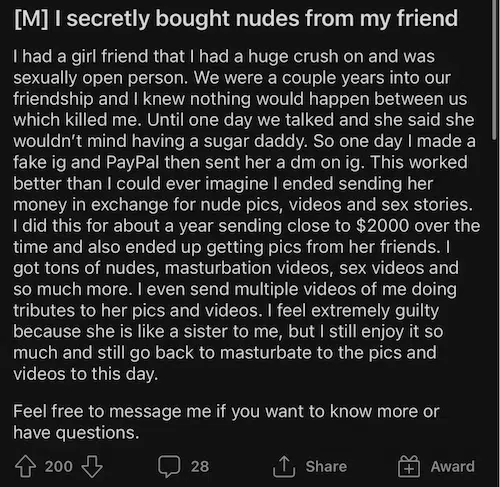This screenshot has height=487, width=500.
Task: Open the post title starting with [M]
Action: (236, 19)
